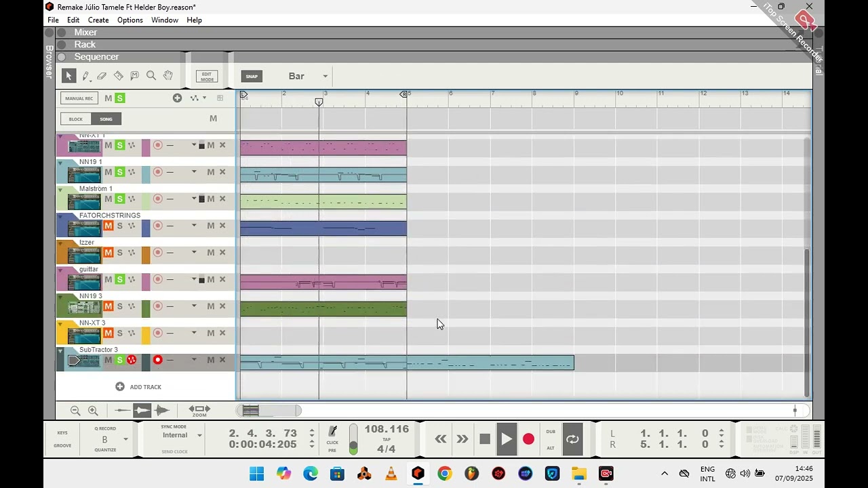Open the quantize value dropdown
Screen dimensions: 868x488
[125, 439]
